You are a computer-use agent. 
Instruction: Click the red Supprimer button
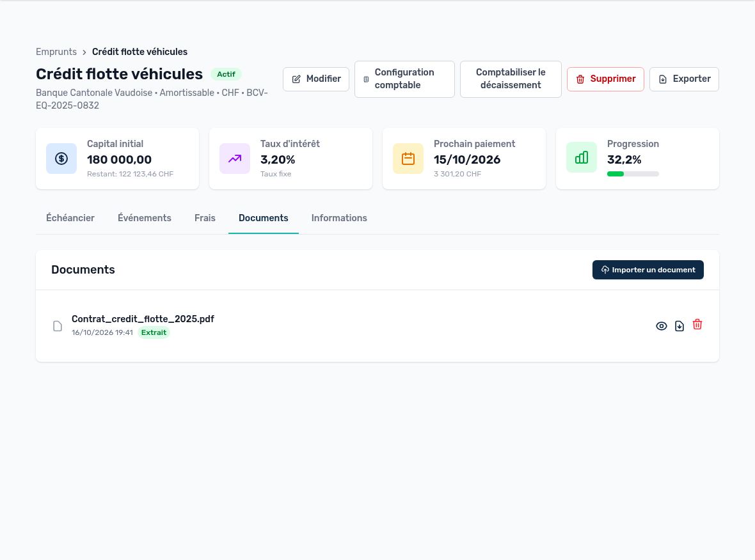pyautogui.click(x=605, y=79)
